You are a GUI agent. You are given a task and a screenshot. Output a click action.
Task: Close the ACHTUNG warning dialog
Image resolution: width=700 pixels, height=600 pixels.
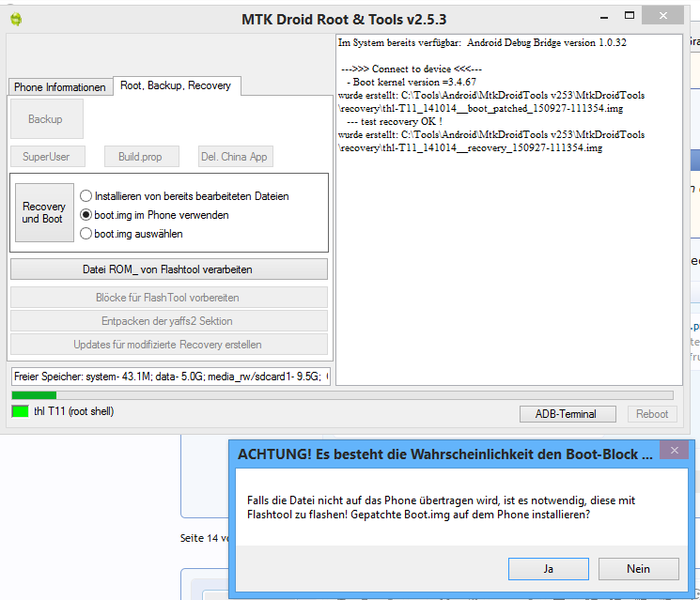point(673,453)
